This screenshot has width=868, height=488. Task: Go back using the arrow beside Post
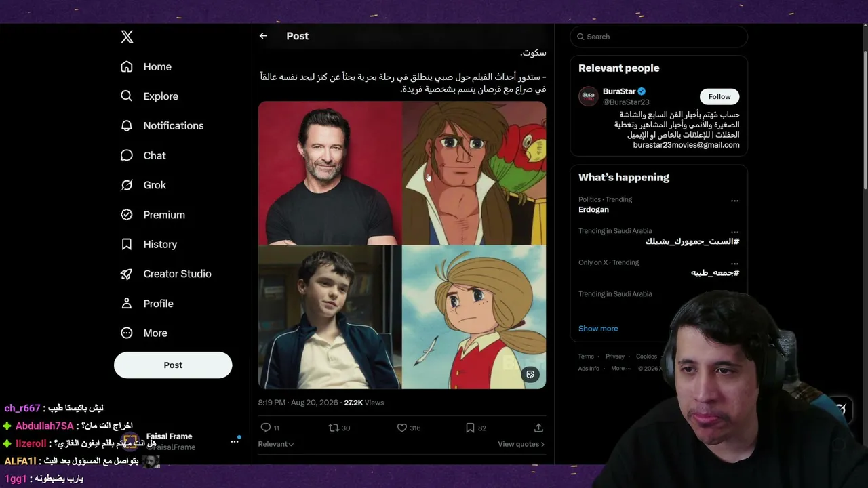[263, 36]
